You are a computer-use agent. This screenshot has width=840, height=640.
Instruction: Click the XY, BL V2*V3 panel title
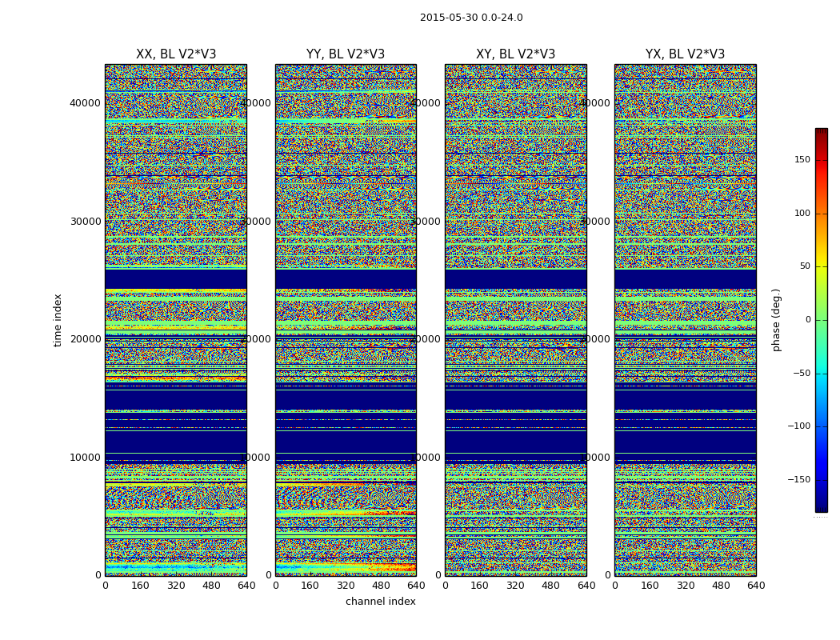pyautogui.click(x=515, y=54)
